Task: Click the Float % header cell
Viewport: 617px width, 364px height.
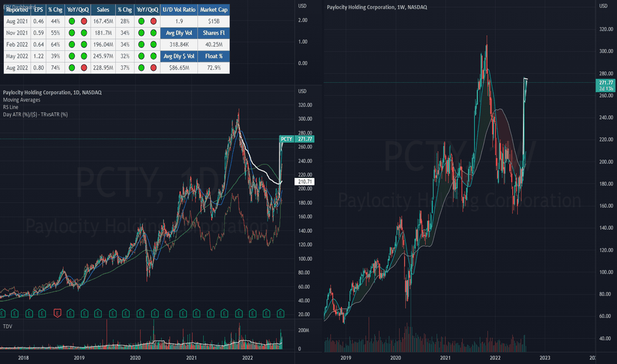Action: [214, 56]
